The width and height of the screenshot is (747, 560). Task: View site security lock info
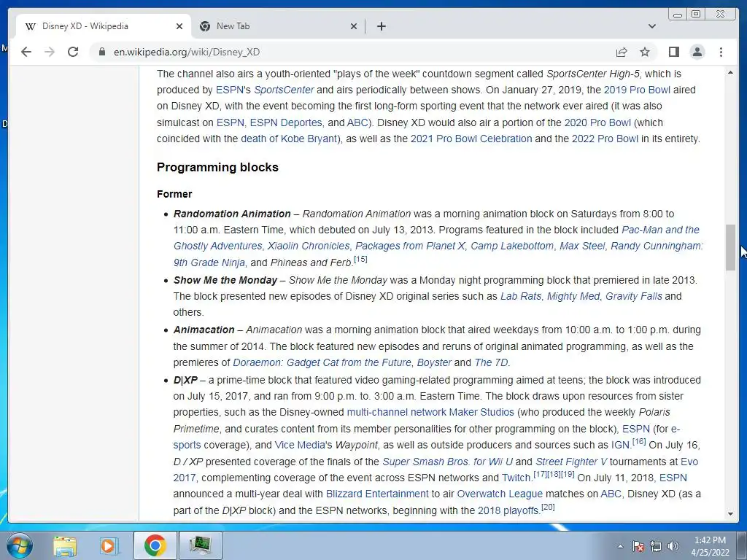click(x=101, y=52)
